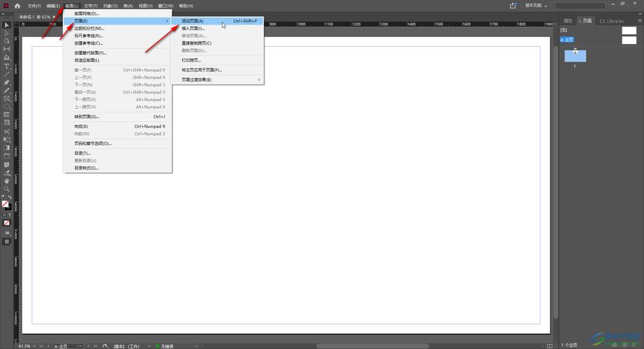Open the Pages panel menu icon
Image resolution: width=644 pixels, height=349 pixels.
640,20
